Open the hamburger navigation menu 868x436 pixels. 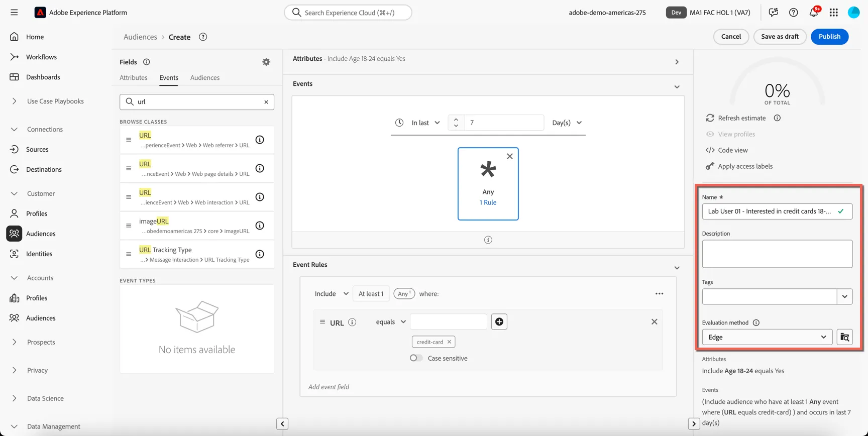pos(14,13)
